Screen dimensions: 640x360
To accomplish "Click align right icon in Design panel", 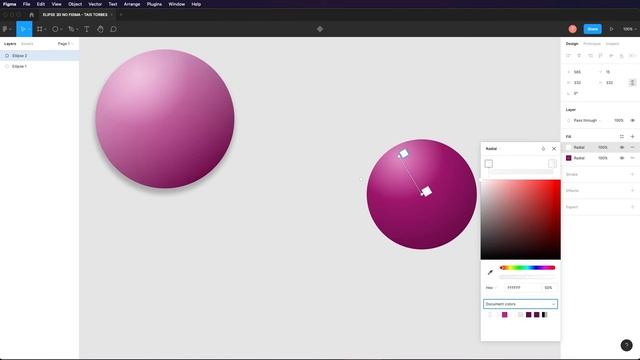I will pos(590,56).
